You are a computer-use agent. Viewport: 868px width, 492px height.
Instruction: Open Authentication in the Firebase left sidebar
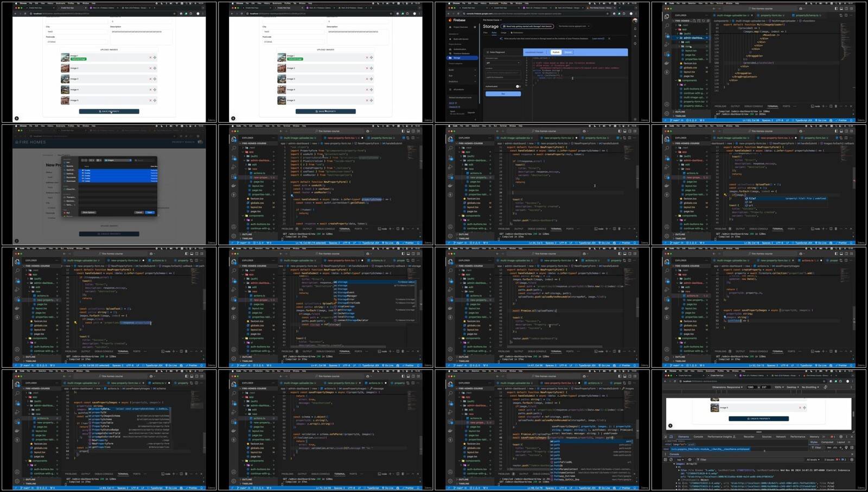459,49
